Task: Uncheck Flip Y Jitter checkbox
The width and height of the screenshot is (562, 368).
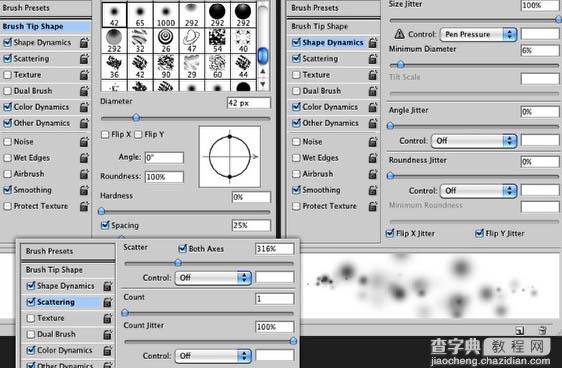Action: [x=479, y=234]
